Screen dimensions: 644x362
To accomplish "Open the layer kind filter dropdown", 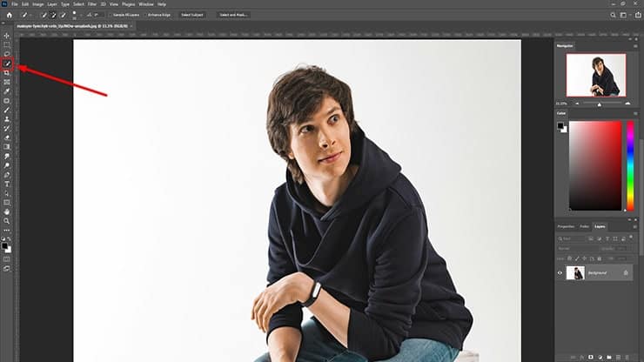I will pos(575,238).
